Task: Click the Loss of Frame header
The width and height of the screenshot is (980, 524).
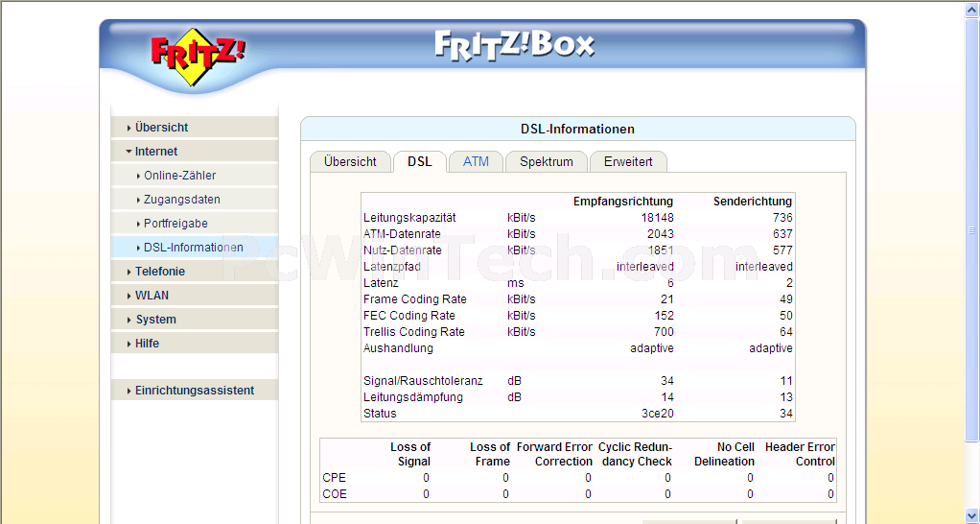Action: click(x=490, y=455)
